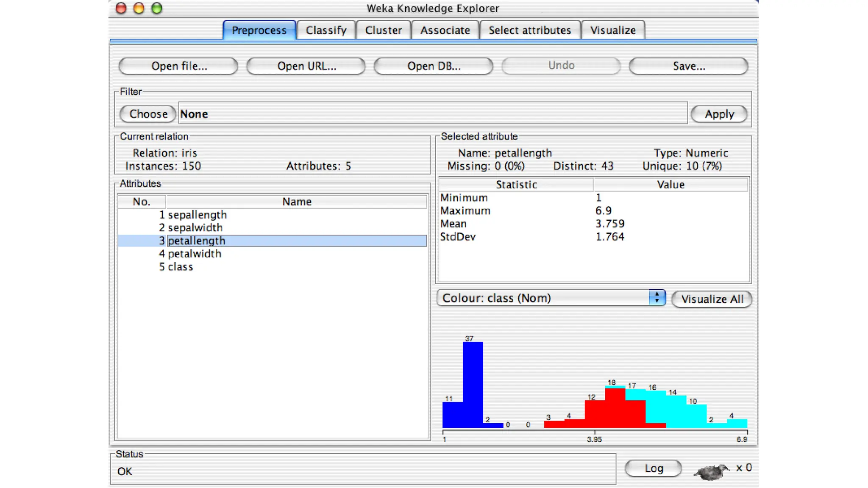
Task: Click the Open DB... button
Action: click(x=433, y=66)
